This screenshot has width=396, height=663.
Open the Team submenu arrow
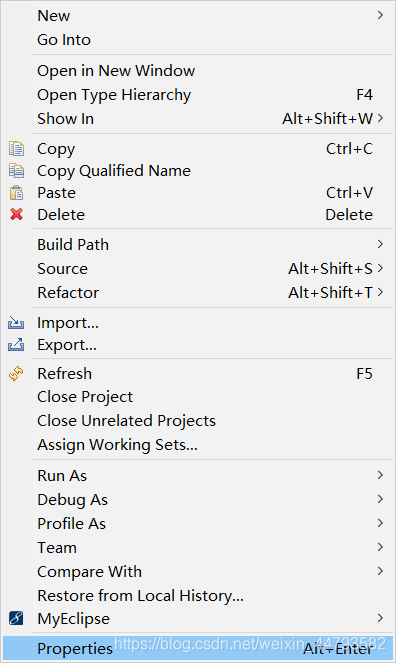tap(380, 547)
